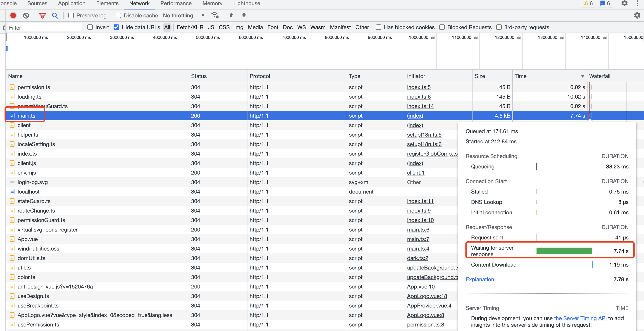
Task: Click the red record network log button
Action: click(13, 16)
